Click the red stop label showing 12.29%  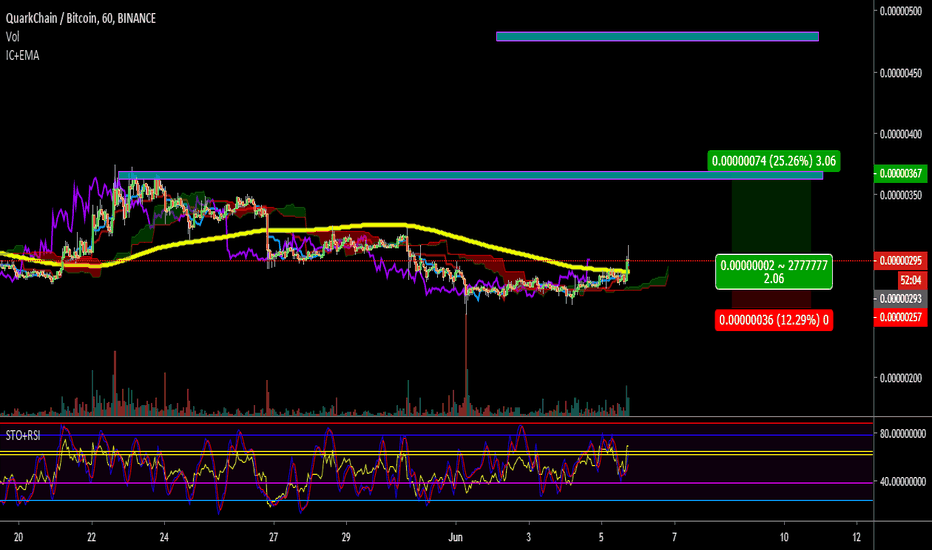773,320
